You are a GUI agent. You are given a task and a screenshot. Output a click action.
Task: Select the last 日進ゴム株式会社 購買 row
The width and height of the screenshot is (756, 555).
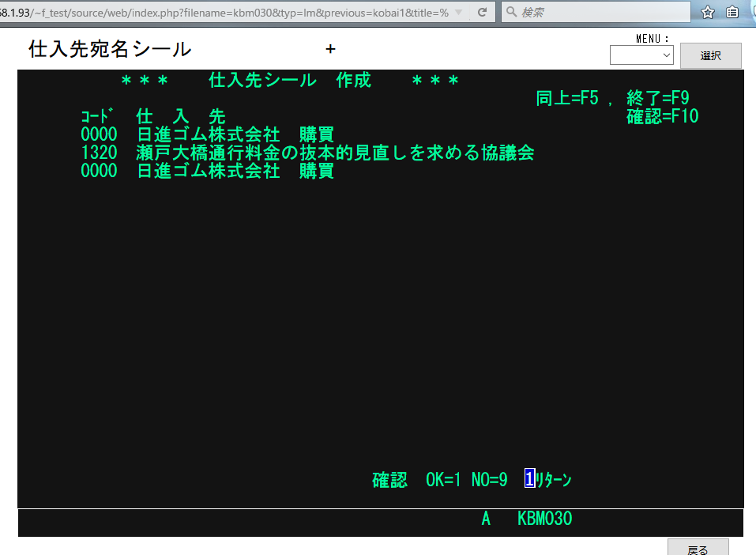point(207,171)
